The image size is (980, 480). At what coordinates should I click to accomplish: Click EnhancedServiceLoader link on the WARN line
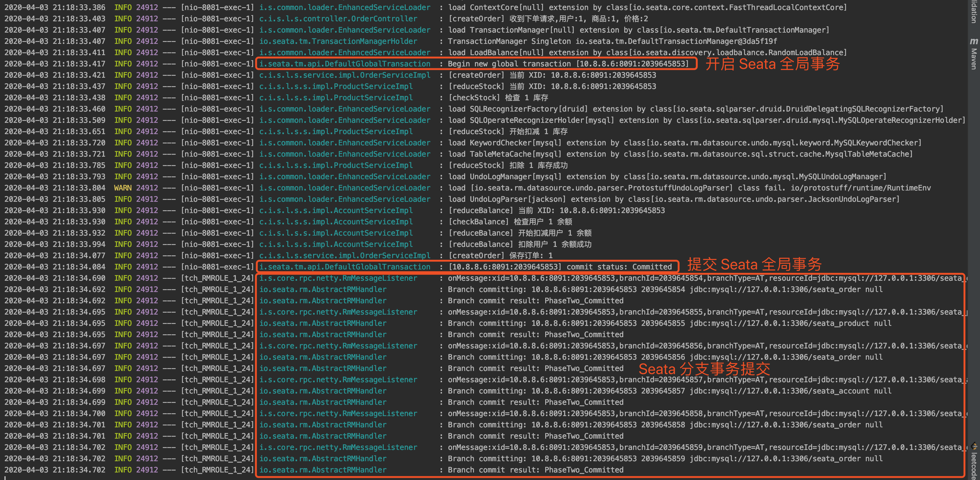344,188
